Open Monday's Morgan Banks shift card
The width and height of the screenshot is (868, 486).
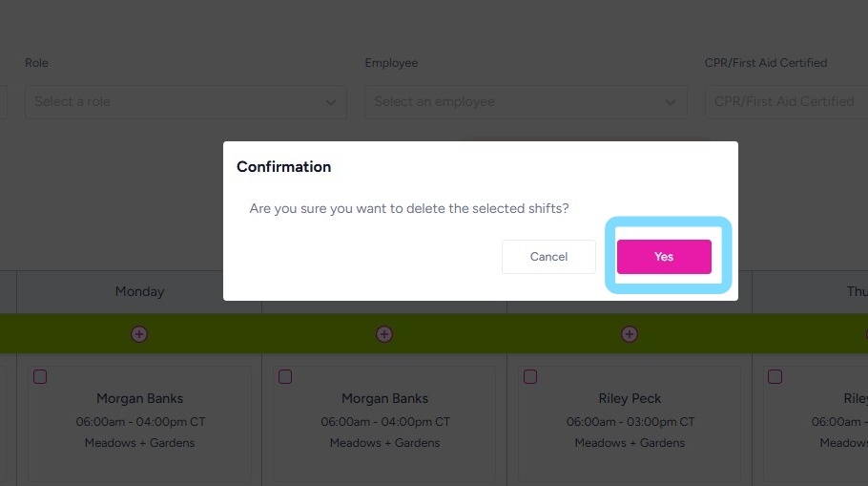pos(139,420)
